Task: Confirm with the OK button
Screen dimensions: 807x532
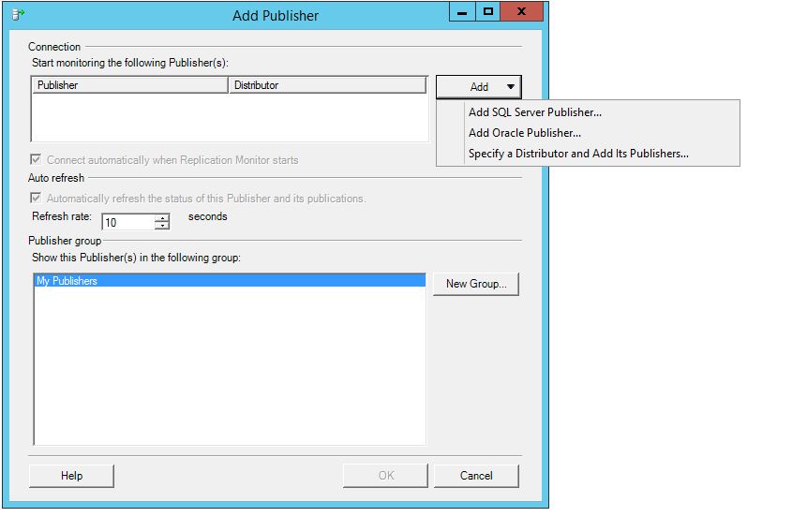Action: tap(385, 476)
